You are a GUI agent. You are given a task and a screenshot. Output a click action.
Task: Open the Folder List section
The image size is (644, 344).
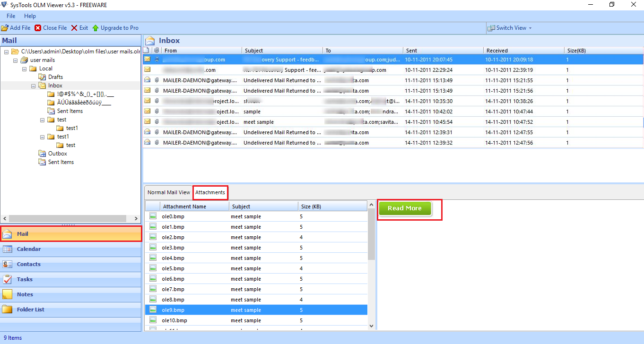[x=70, y=310]
